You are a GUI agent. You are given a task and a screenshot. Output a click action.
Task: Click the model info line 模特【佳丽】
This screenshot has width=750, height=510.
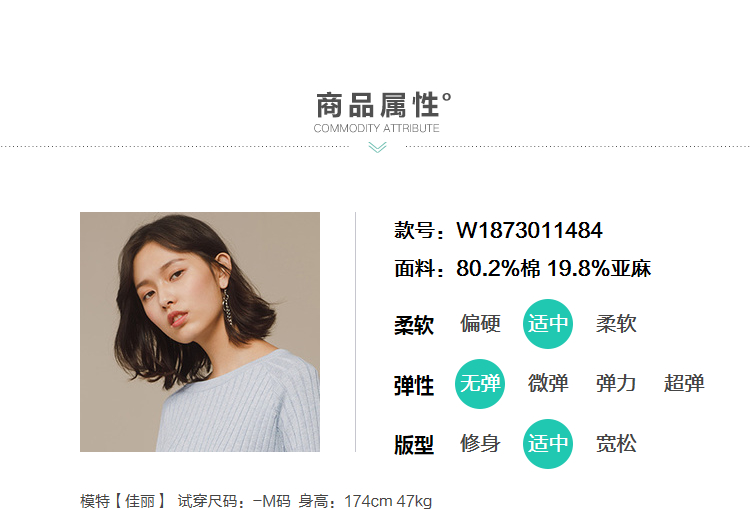coord(123,501)
